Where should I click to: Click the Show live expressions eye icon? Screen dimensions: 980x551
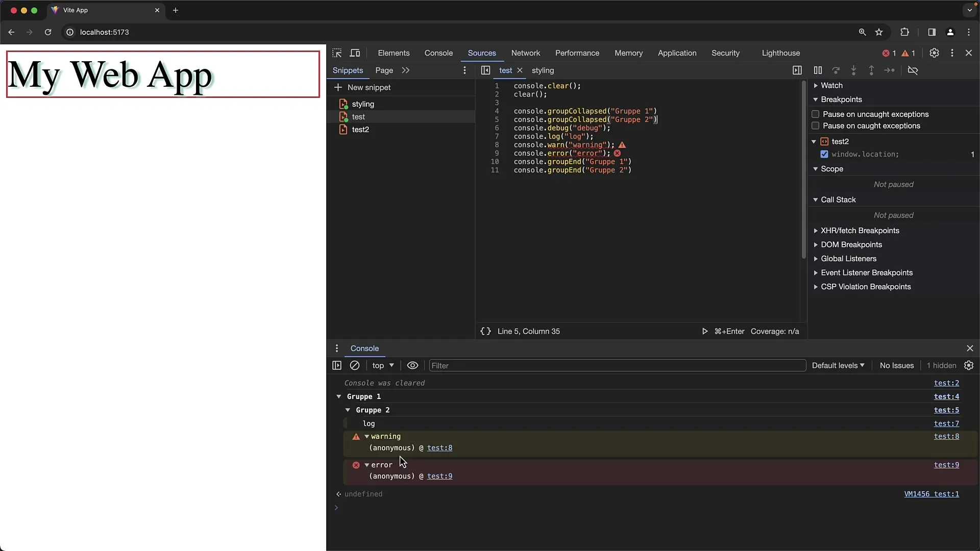coord(412,365)
